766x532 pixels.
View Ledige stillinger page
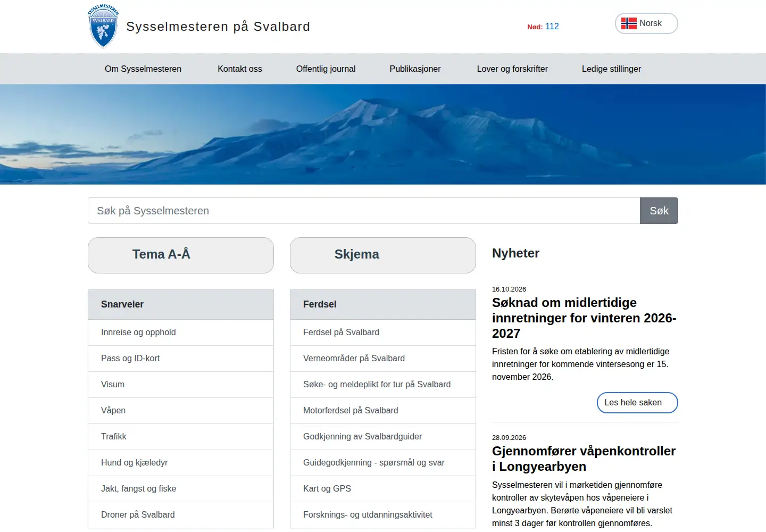(611, 69)
